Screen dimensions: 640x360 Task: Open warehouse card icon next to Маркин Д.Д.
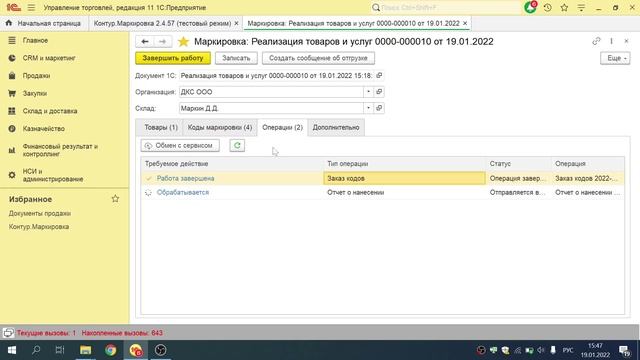pos(379,108)
